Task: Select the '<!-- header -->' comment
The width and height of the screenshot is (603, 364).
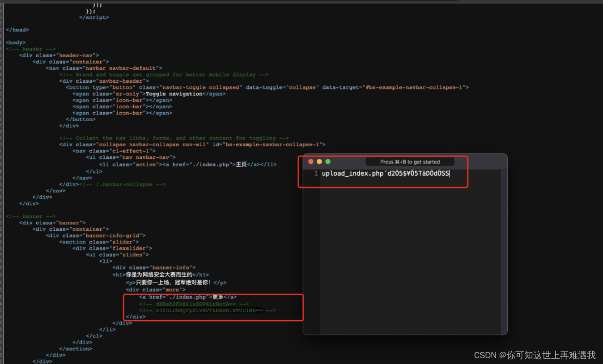Action: (31, 49)
